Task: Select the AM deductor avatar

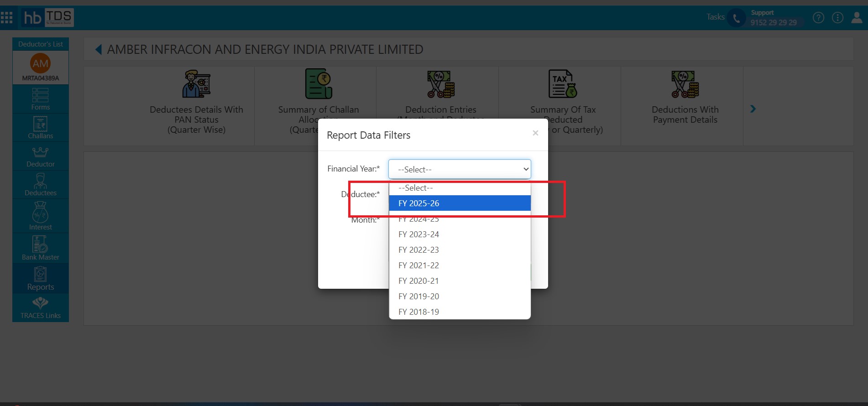Action: (41, 63)
